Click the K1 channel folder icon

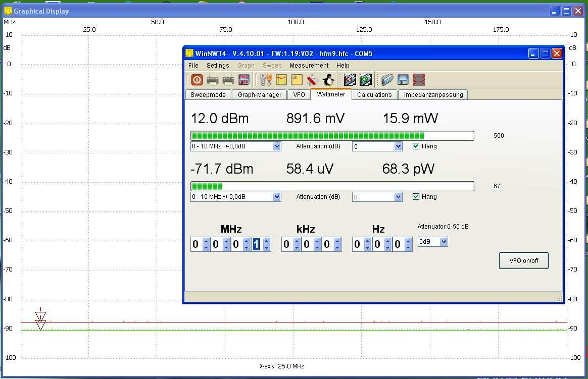click(x=350, y=80)
